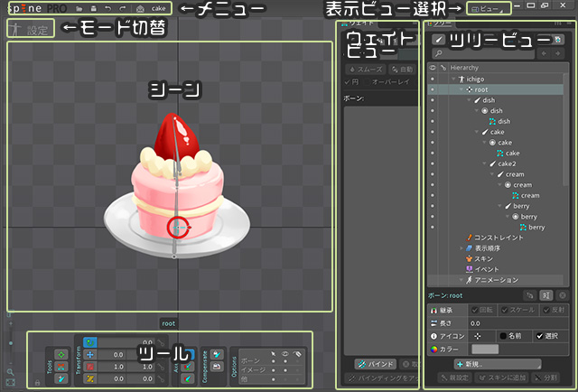Collapse the root bone in the hierarchy
The width and height of the screenshot is (578, 392).
[x=461, y=89]
